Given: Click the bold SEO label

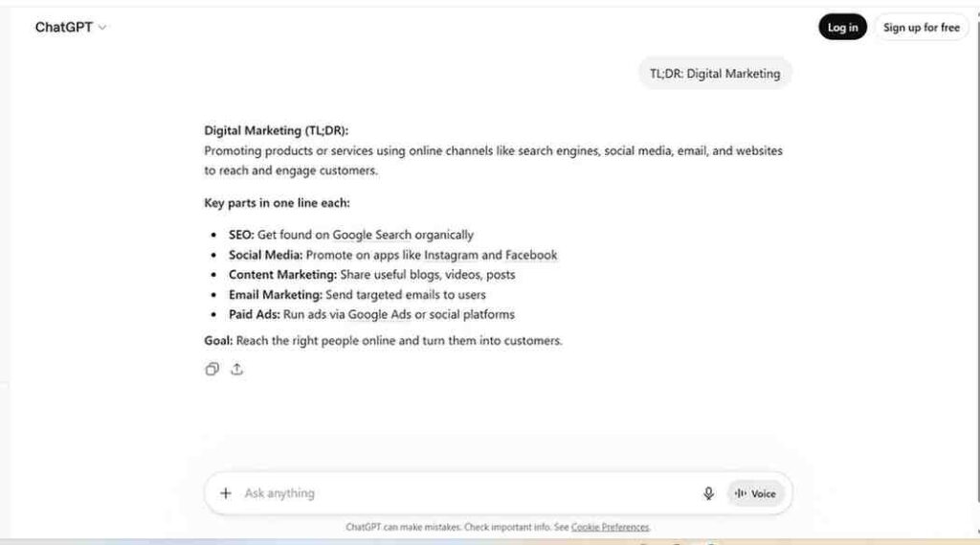Looking at the screenshot, I should point(241,235).
